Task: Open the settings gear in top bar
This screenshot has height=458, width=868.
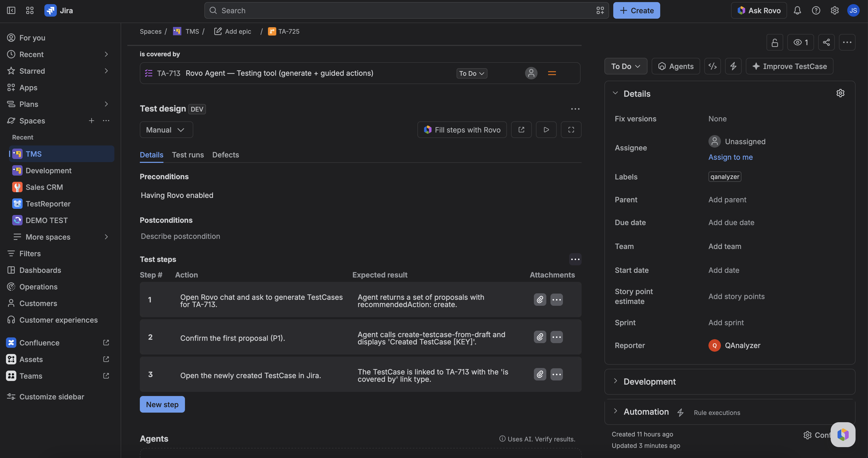Action: click(x=834, y=10)
